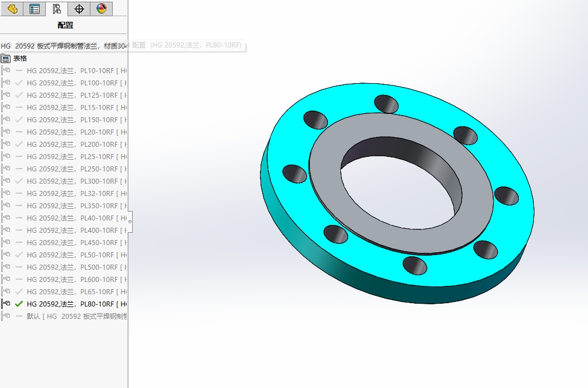Click the HG 20592 part name root node
Viewport: 588px width, 388px height.
64,46
